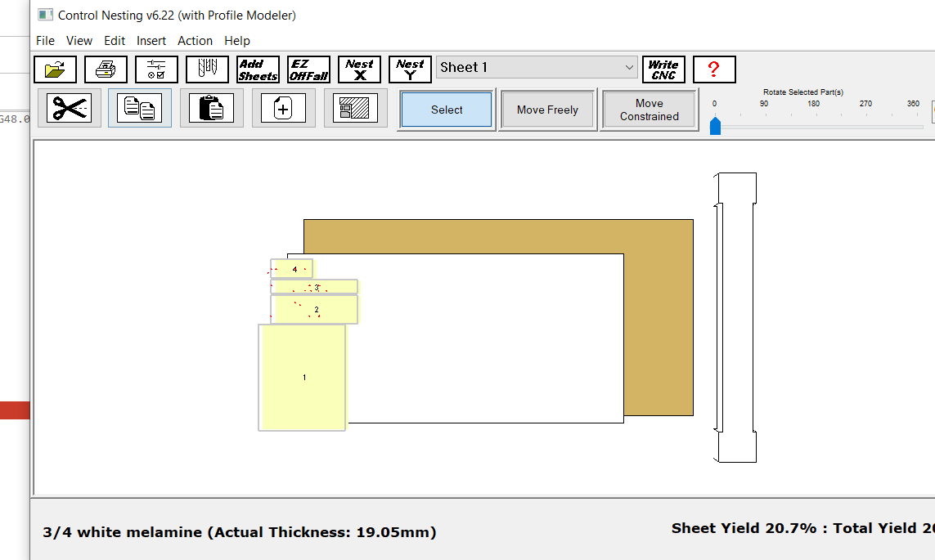Click the EZ OffFall icon
The width and height of the screenshot is (935, 560).
tap(308, 69)
